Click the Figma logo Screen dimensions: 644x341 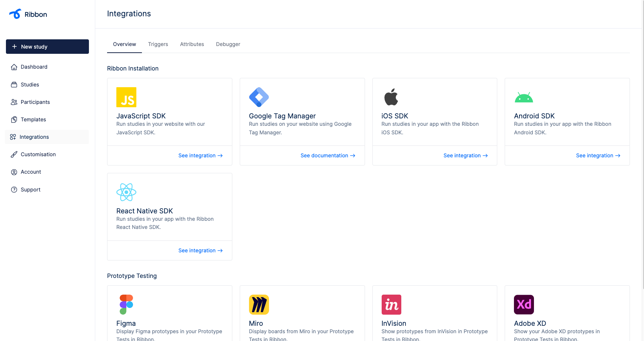(126, 305)
